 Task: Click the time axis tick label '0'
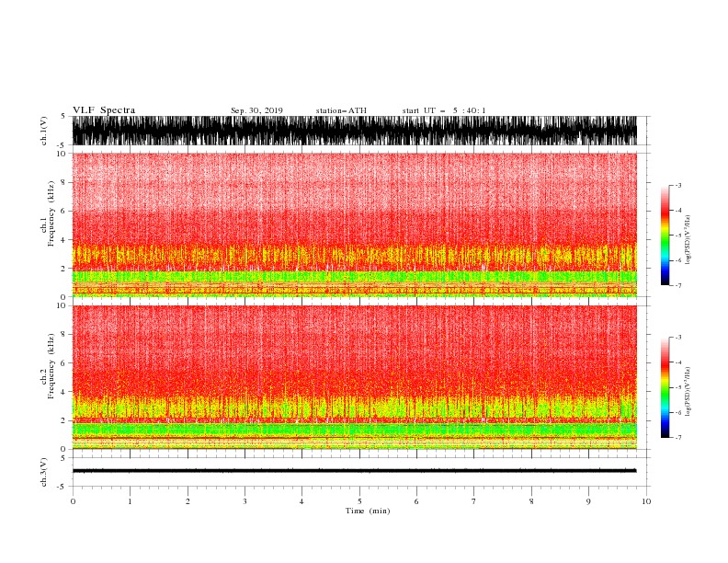[73, 501]
